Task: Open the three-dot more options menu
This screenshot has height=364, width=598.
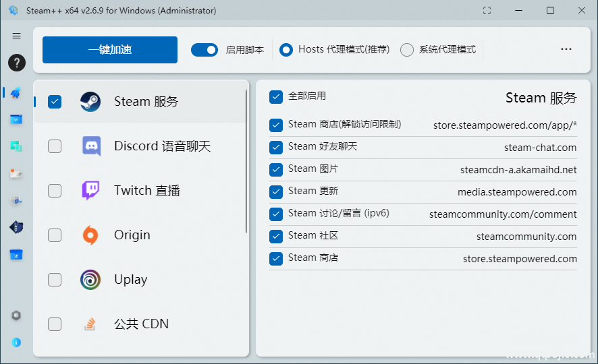Action: [566, 49]
